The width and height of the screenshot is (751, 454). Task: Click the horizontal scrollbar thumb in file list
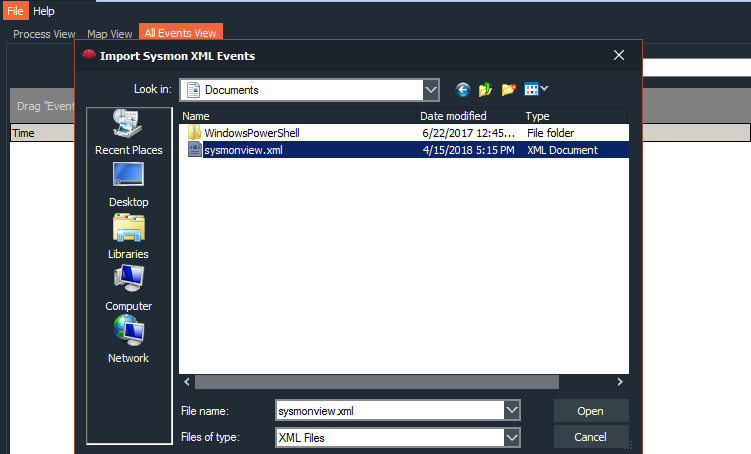(376, 382)
